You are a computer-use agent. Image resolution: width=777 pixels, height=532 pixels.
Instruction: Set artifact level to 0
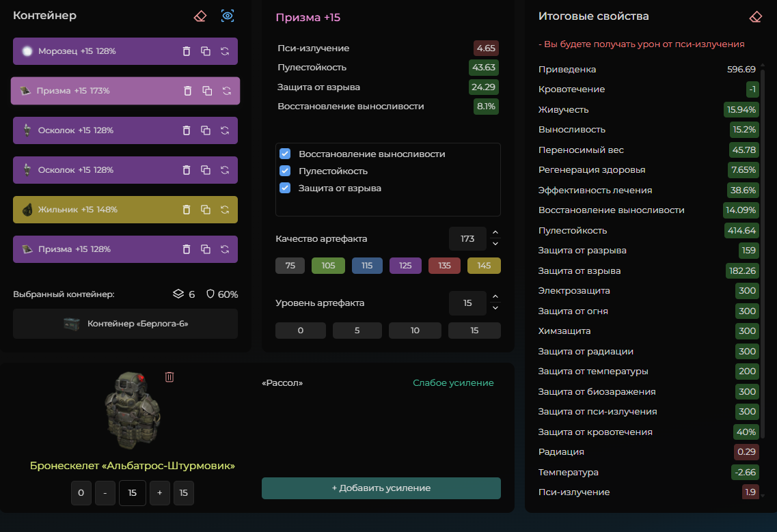301,331
